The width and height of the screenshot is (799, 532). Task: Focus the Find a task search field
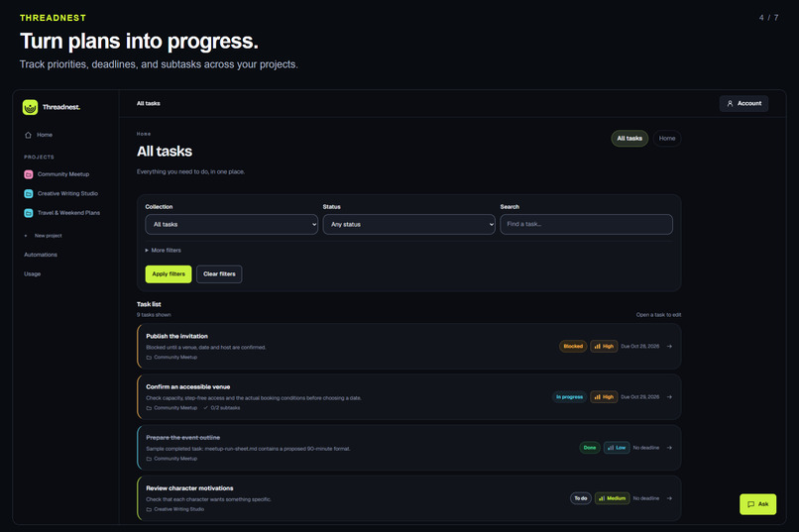(x=586, y=225)
